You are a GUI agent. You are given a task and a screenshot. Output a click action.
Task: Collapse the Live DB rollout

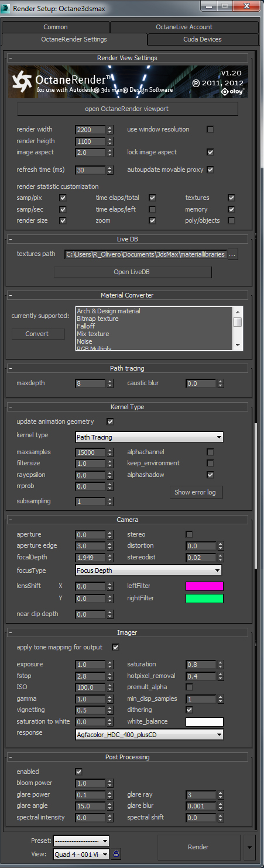click(x=127, y=240)
